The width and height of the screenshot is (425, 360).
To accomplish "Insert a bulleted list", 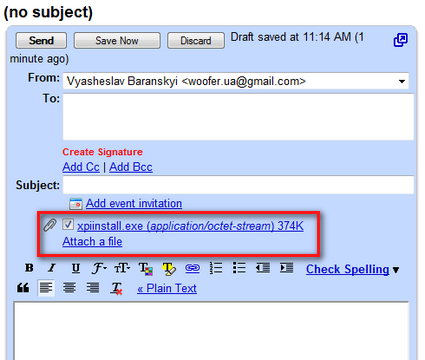I will coord(239,268).
